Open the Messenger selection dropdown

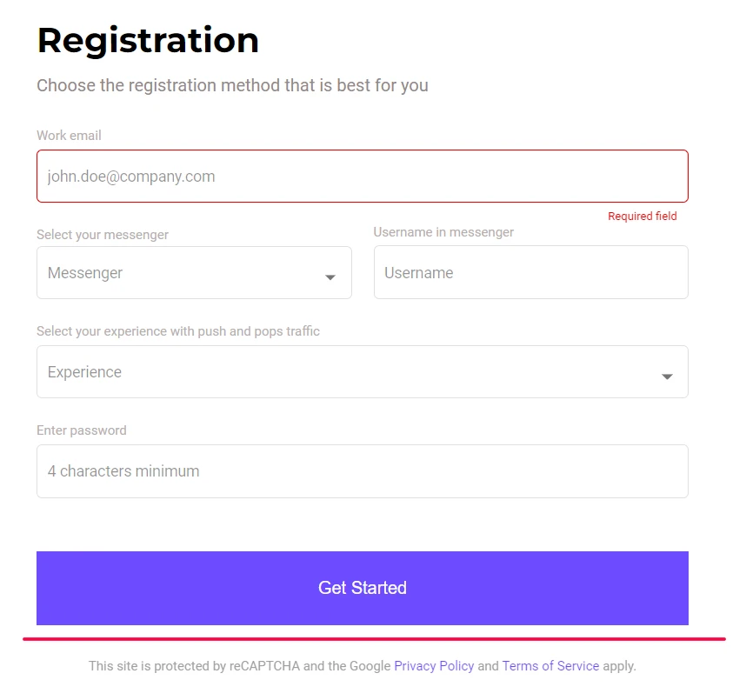click(194, 273)
